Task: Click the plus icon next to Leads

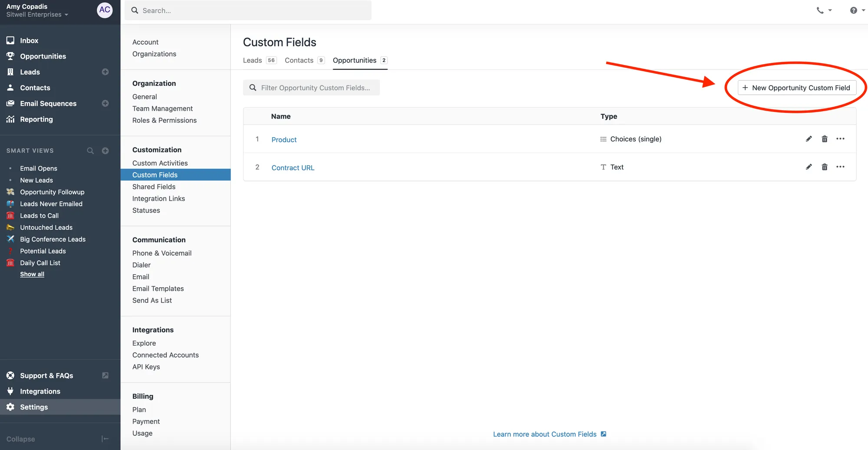Action: pyautogui.click(x=105, y=72)
